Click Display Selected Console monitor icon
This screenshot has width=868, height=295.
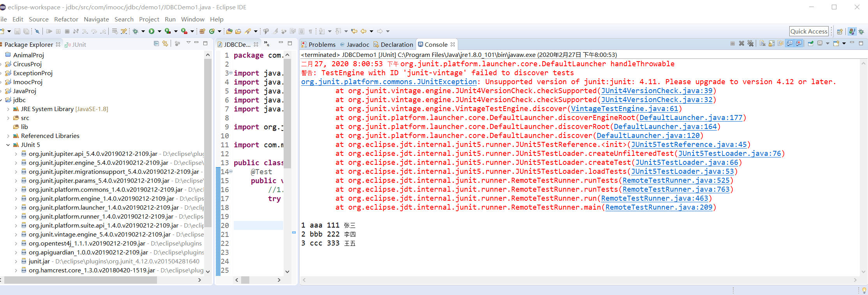coord(820,43)
